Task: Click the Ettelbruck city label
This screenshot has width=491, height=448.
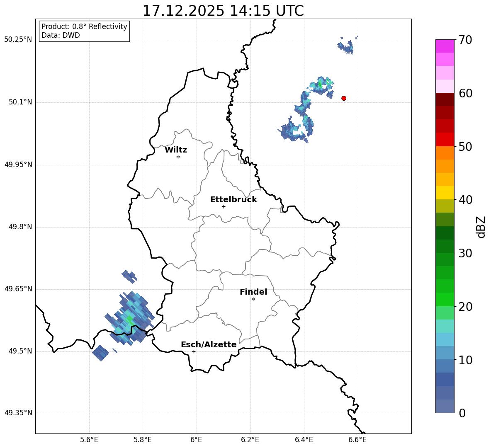Action: [233, 200]
